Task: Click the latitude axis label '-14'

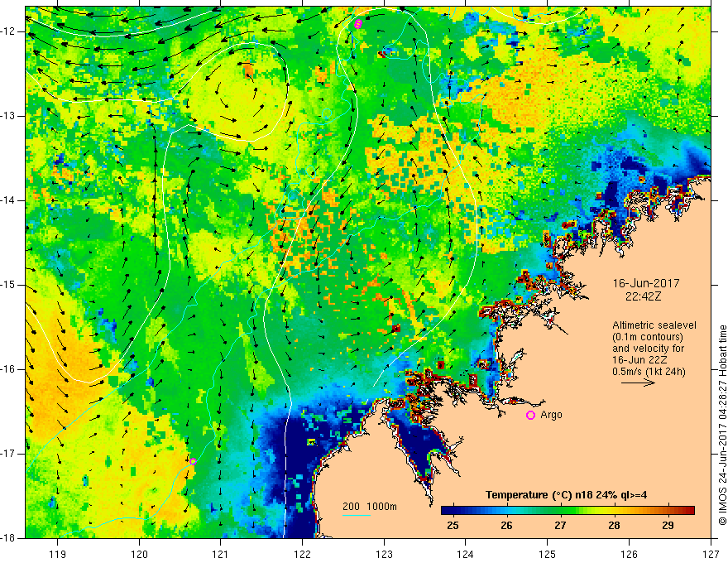Action: (9, 200)
